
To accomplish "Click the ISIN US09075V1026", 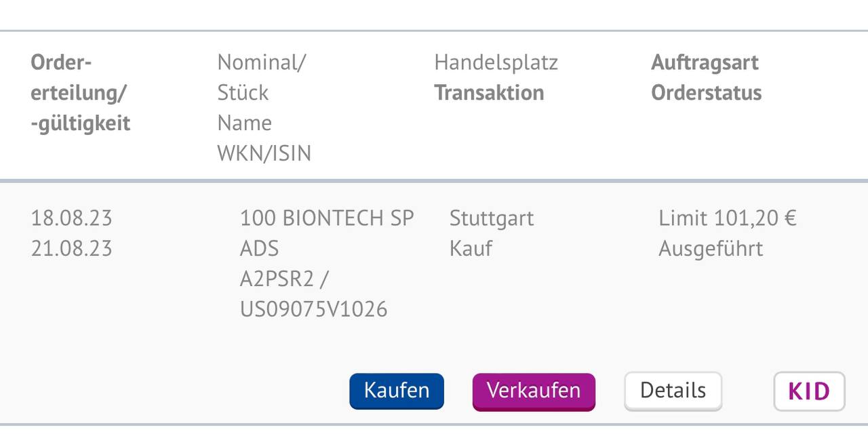I will click(x=313, y=308).
